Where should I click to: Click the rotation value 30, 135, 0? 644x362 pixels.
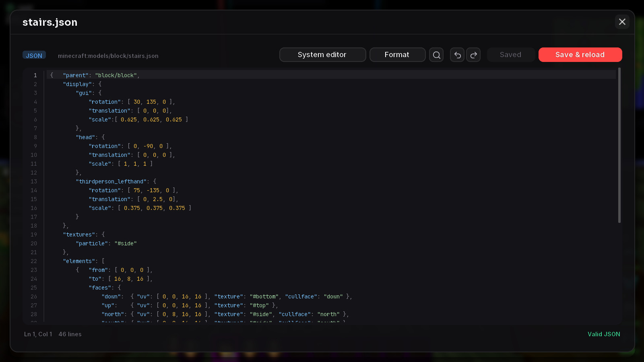click(150, 102)
